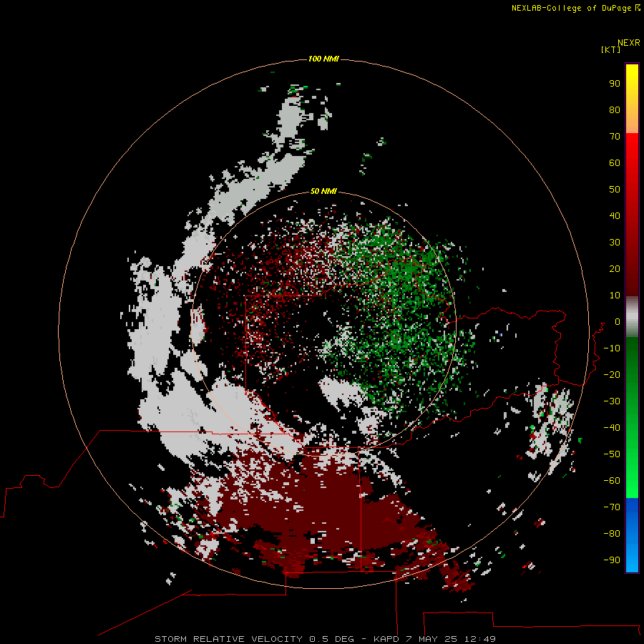Click the 40 value on velocity scale

point(615,215)
